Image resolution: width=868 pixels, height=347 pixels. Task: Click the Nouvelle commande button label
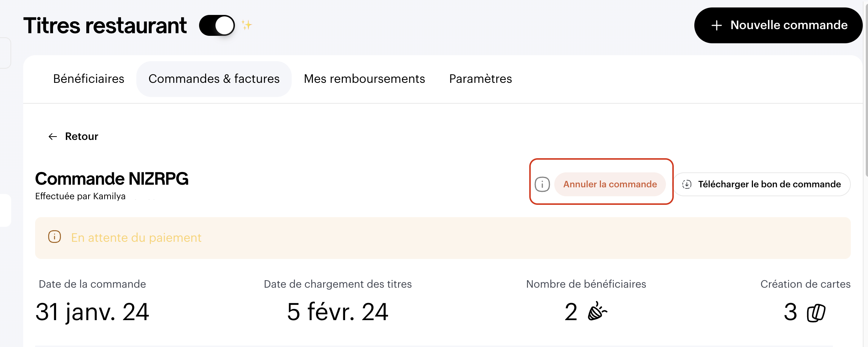[x=789, y=25]
